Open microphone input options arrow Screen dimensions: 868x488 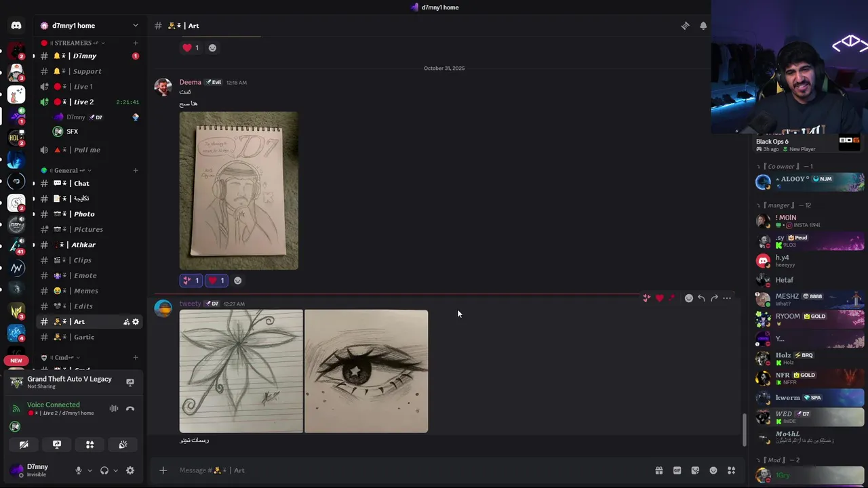click(x=90, y=470)
